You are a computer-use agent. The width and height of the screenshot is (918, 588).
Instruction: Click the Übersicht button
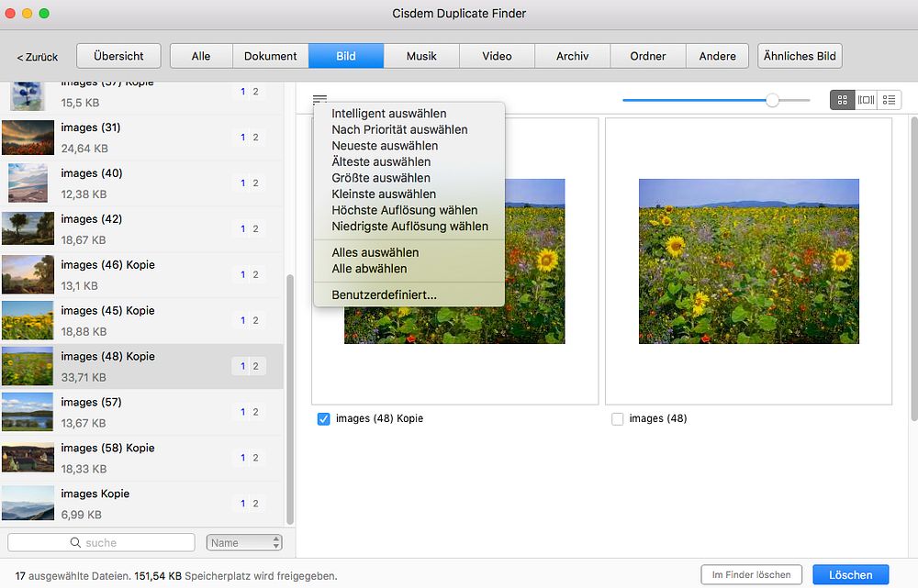tap(118, 56)
